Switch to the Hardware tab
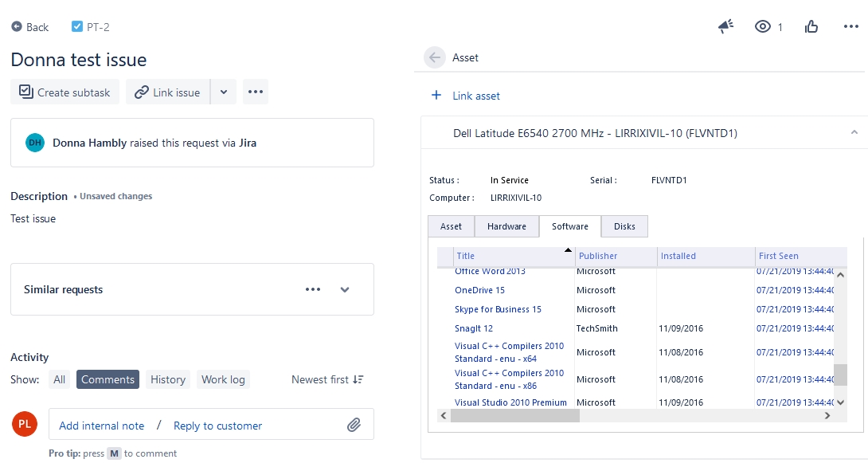Screen dimensions: 868x463 [x=506, y=226]
